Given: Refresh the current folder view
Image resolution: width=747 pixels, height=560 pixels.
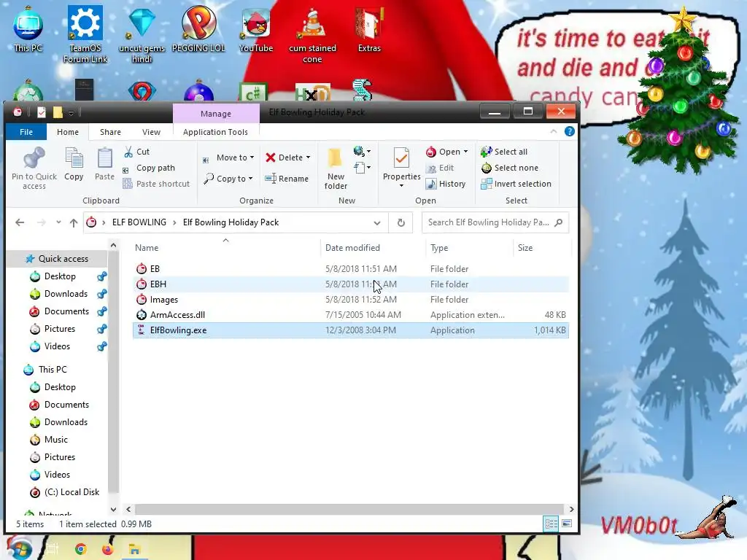Looking at the screenshot, I should click(x=401, y=222).
